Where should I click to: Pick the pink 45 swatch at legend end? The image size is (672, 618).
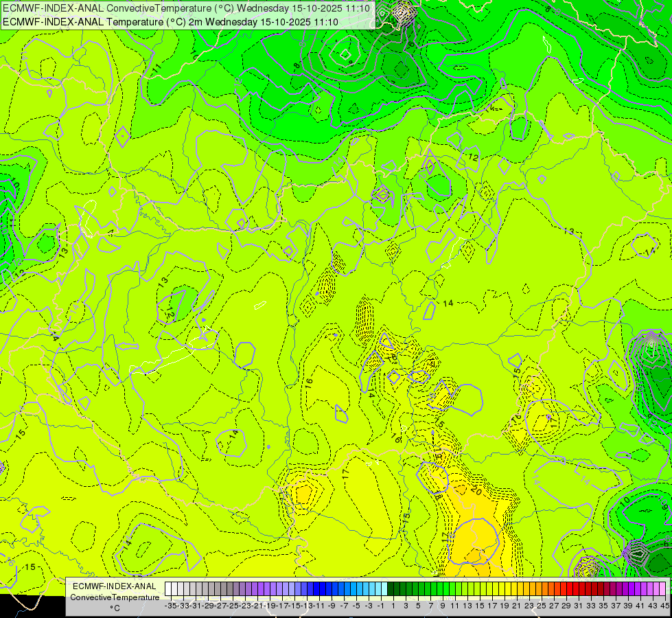[x=662, y=588]
